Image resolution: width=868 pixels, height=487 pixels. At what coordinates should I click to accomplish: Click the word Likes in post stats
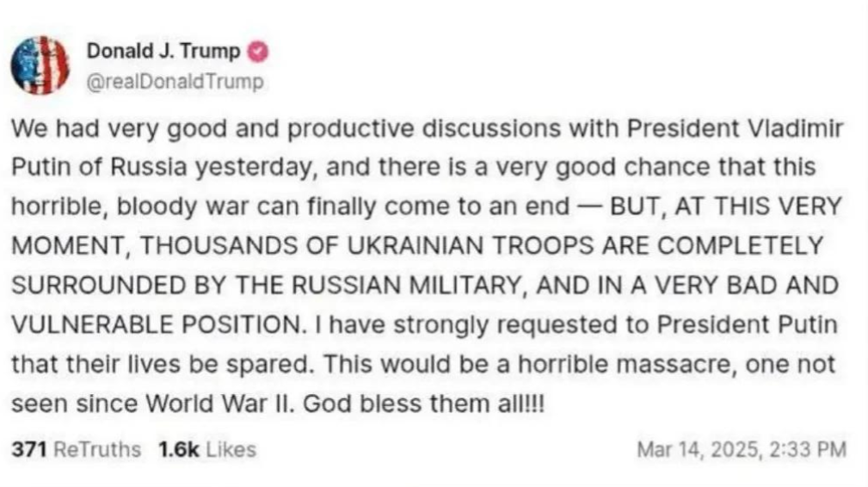pos(231,449)
